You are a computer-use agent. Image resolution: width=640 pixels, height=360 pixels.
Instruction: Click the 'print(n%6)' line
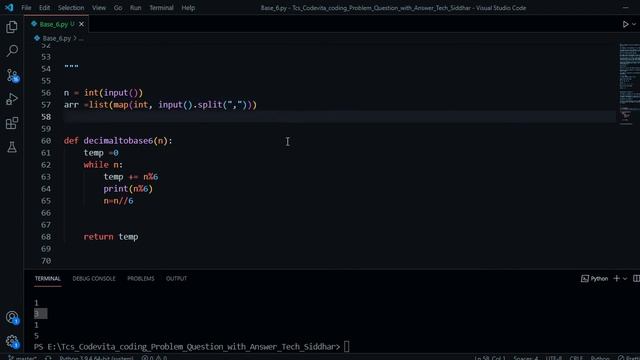[128, 189]
